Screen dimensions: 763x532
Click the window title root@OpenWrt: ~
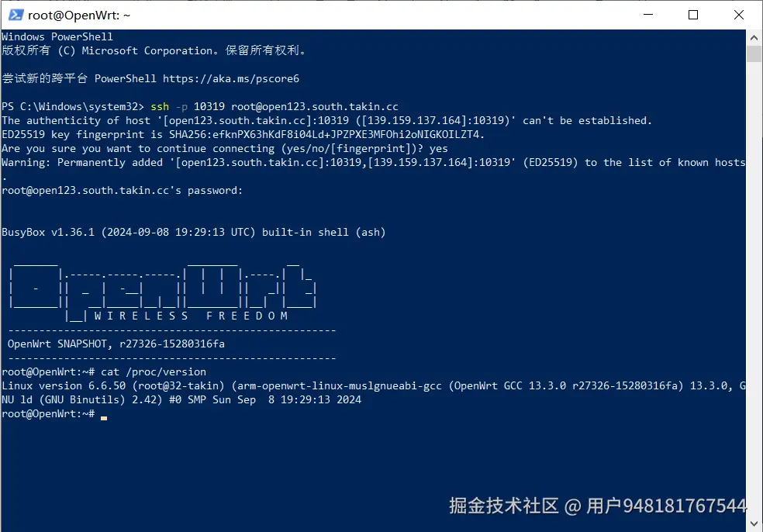tap(79, 15)
